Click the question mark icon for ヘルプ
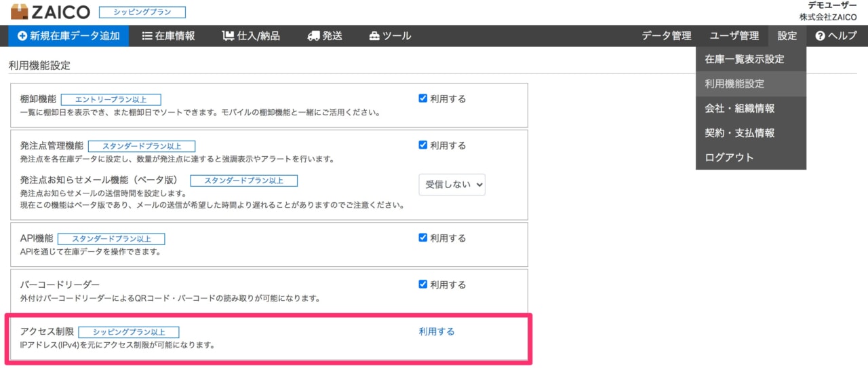The image size is (868, 368). pyautogui.click(x=821, y=36)
